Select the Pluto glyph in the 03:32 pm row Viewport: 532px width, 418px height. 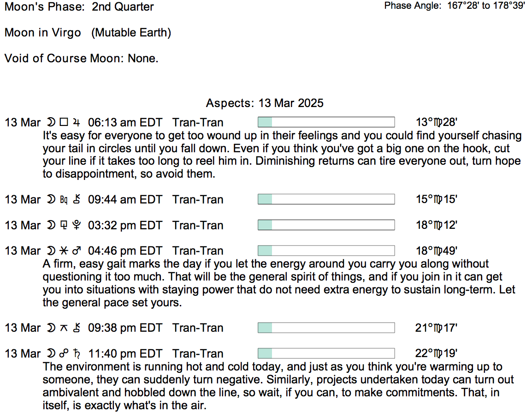coord(77,226)
